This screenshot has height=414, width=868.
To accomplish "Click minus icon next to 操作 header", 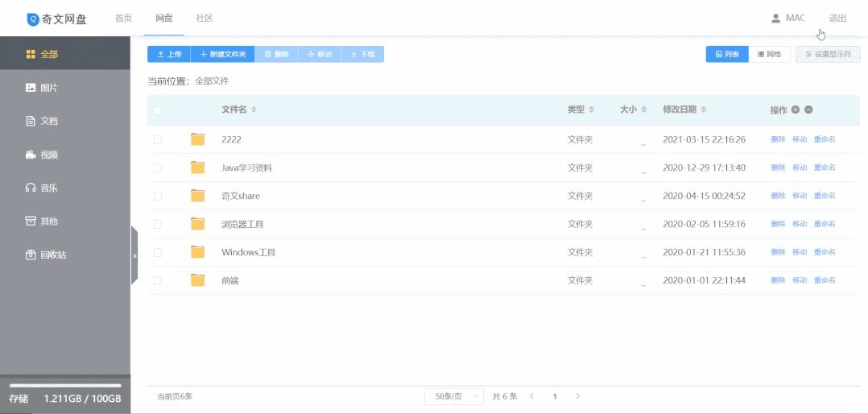I will pyautogui.click(x=808, y=110).
